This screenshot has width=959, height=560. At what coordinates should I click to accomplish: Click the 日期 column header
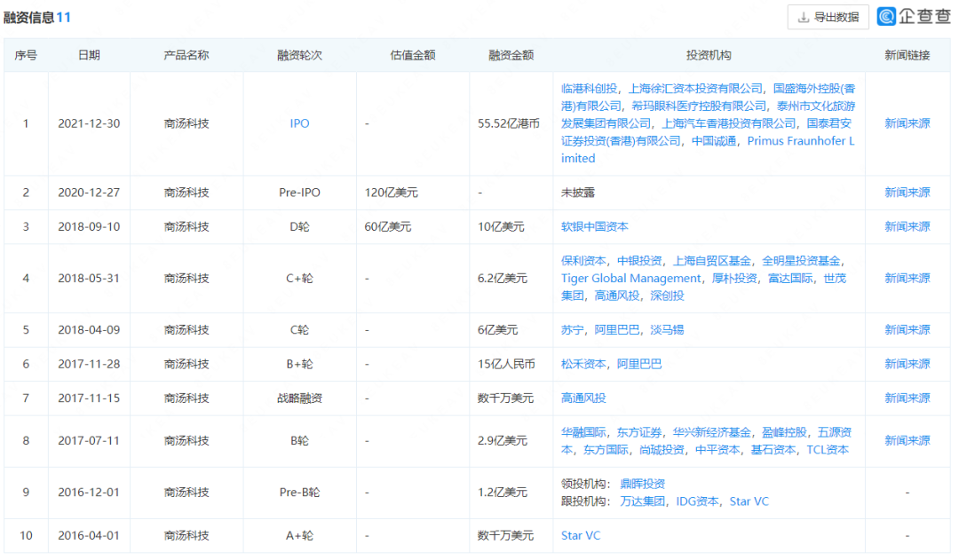[x=90, y=56]
